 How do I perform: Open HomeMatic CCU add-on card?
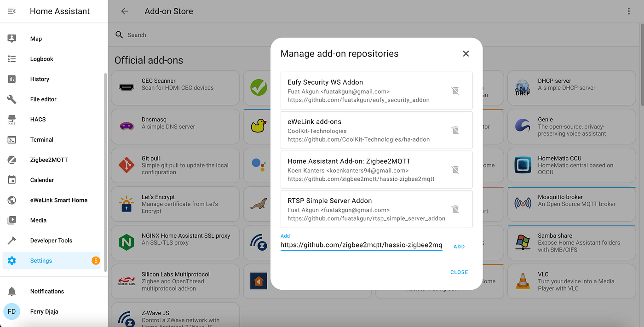coord(572,165)
